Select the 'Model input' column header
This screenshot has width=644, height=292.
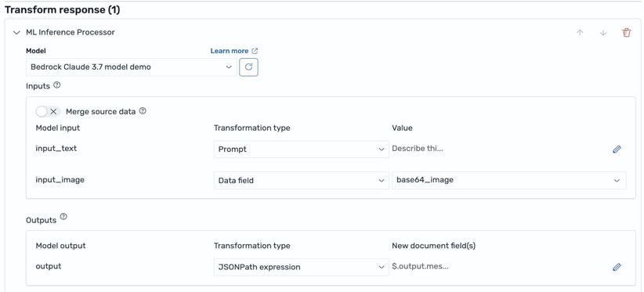pyautogui.click(x=57, y=128)
